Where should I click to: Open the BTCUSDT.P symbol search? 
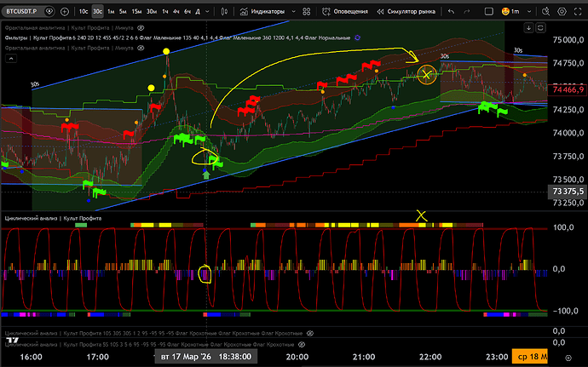click(27, 12)
